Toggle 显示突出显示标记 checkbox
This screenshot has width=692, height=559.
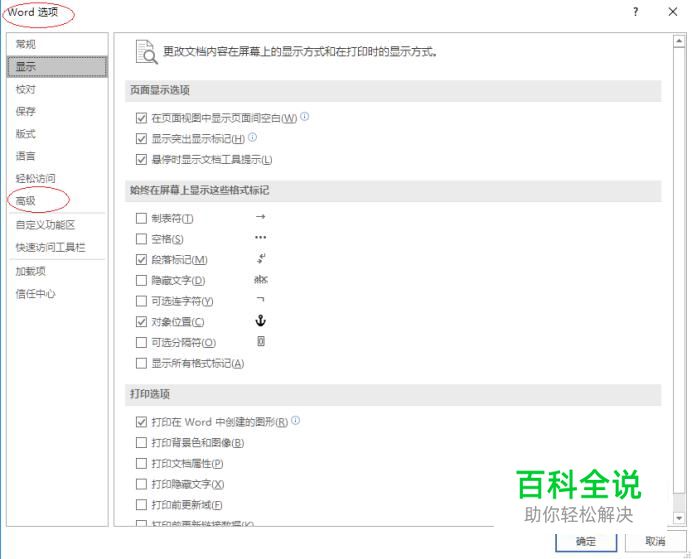coord(141,139)
